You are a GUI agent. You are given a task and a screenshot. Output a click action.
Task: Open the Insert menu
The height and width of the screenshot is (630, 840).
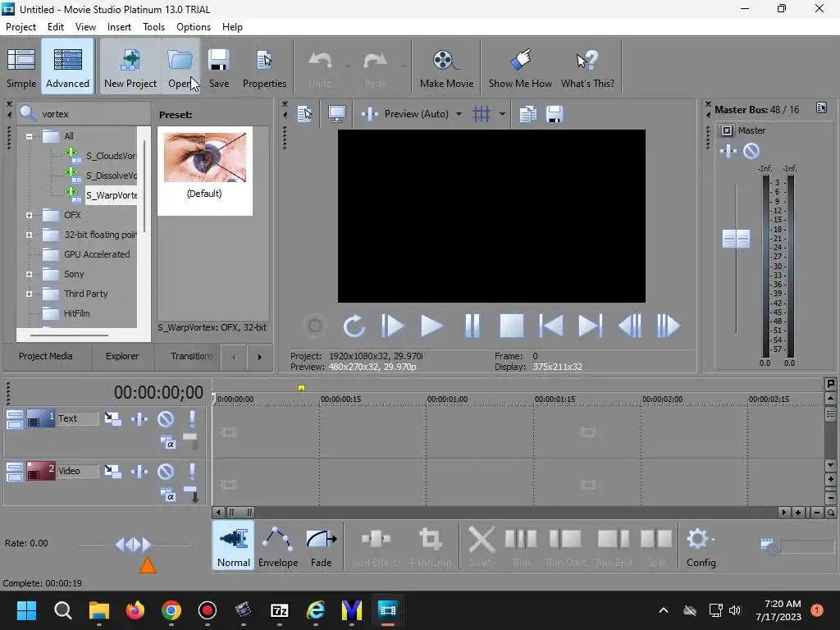click(x=119, y=27)
